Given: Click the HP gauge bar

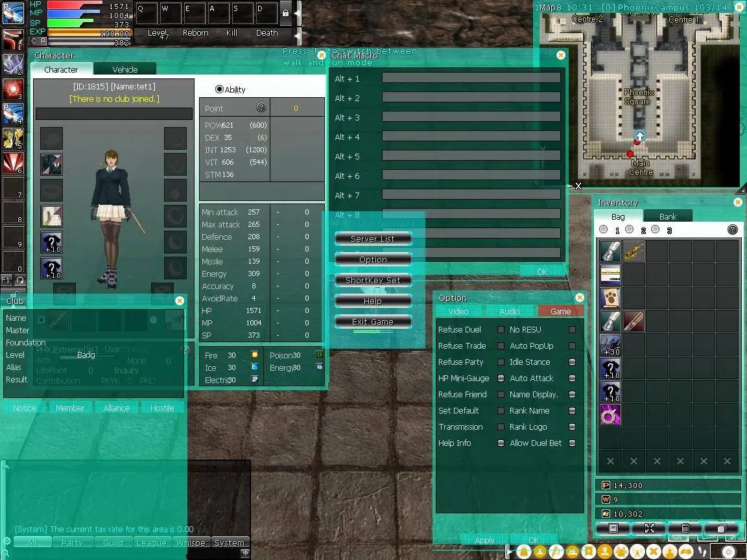Looking at the screenshot, I should 75,5.
